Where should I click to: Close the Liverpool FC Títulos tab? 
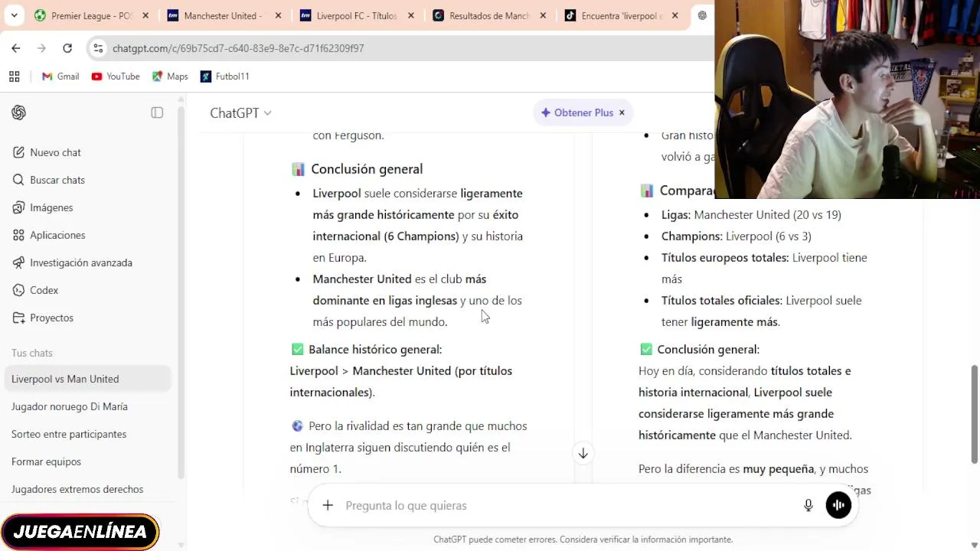(x=411, y=15)
